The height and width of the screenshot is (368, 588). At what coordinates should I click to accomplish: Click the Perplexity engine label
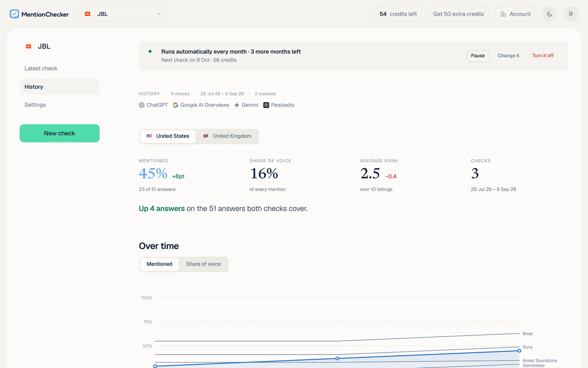[x=283, y=105]
